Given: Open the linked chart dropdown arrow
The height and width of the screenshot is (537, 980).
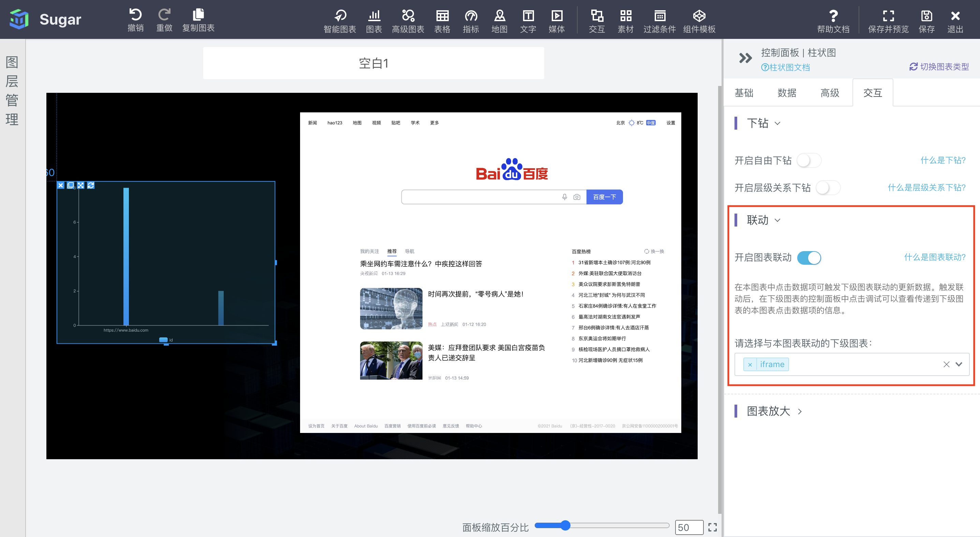Looking at the screenshot, I should 959,364.
